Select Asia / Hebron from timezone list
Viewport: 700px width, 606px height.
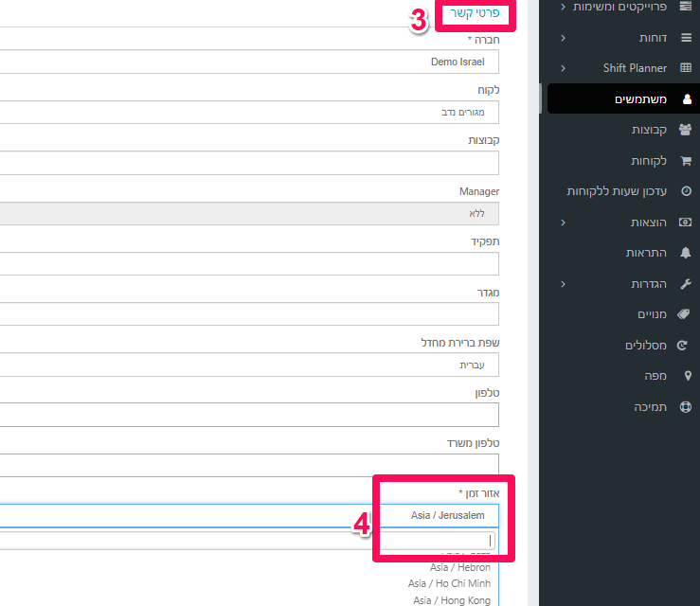pos(460,567)
